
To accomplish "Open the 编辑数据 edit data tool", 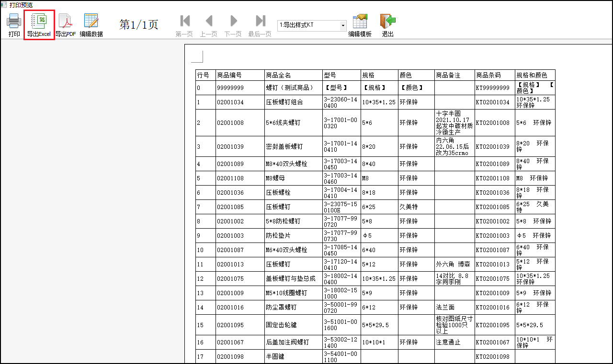I will coord(91,22).
